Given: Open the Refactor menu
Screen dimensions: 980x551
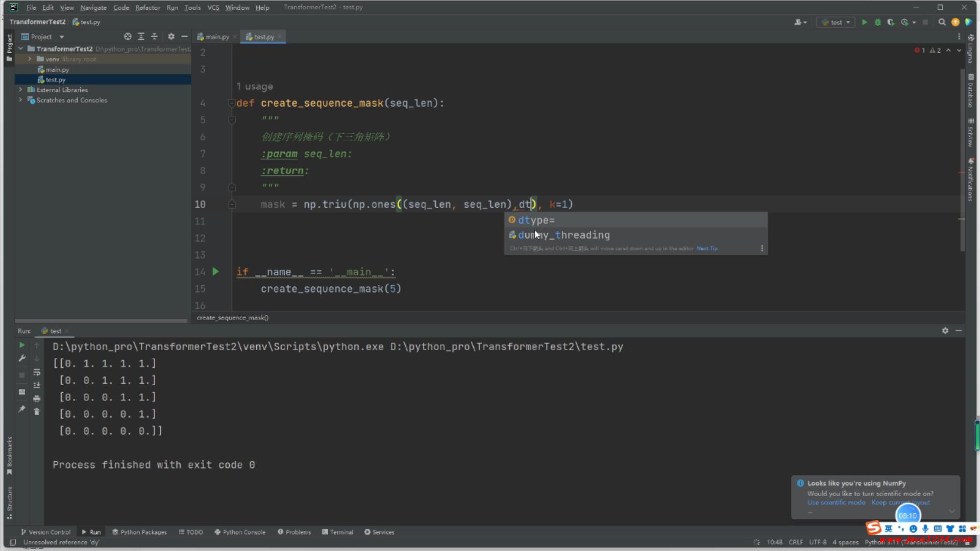Looking at the screenshot, I should click(x=148, y=8).
